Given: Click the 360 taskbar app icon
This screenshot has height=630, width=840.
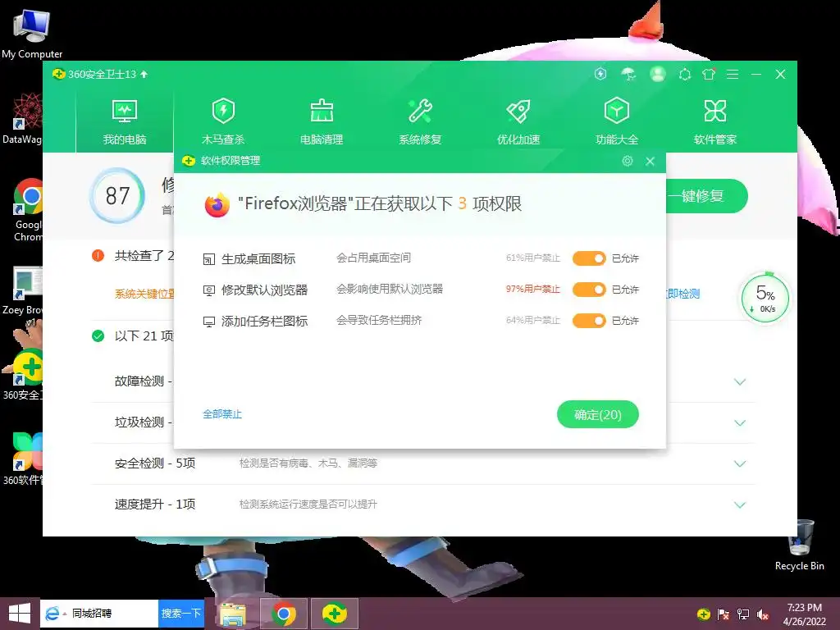Looking at the screenshot, I should click(x=335, y=614).
